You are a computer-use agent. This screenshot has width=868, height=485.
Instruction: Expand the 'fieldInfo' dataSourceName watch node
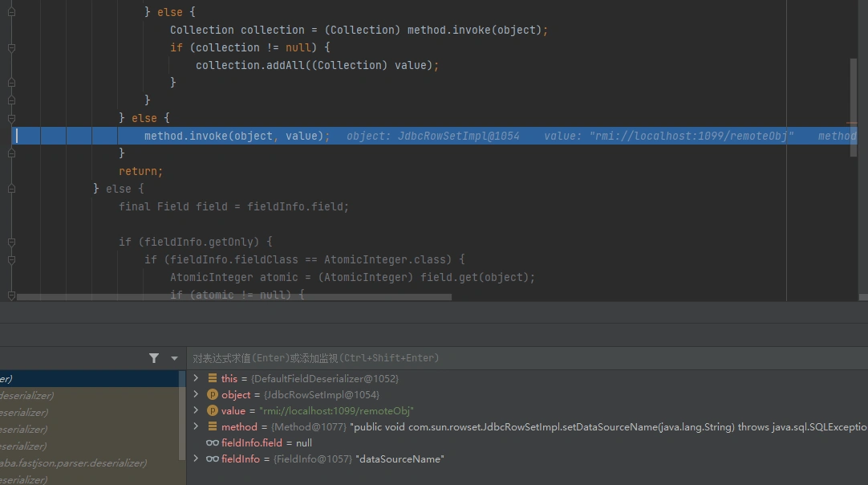pos(196,459)
